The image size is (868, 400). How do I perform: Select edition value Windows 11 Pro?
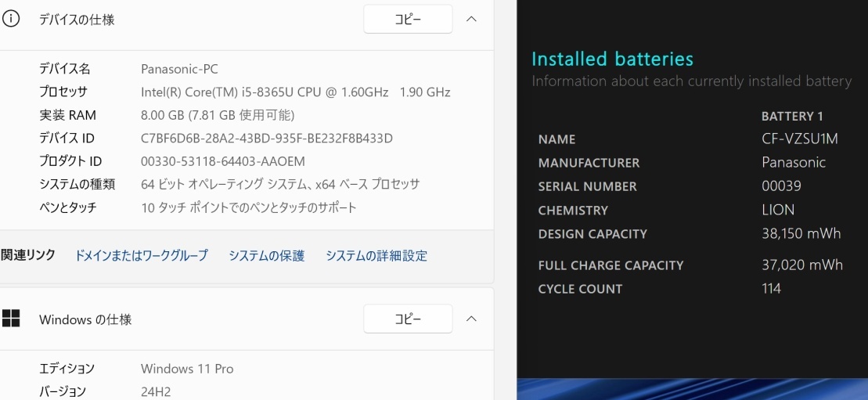click(187, 369)
